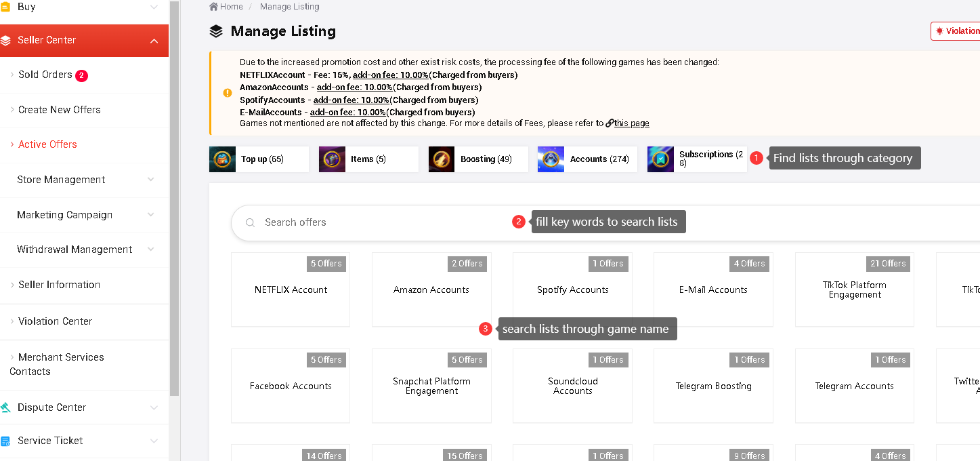The width and height of the screenshot is (980, 461).
Task: Collapse the Seller Center menu
Action: pyautogui.click(x=154, y=41)
